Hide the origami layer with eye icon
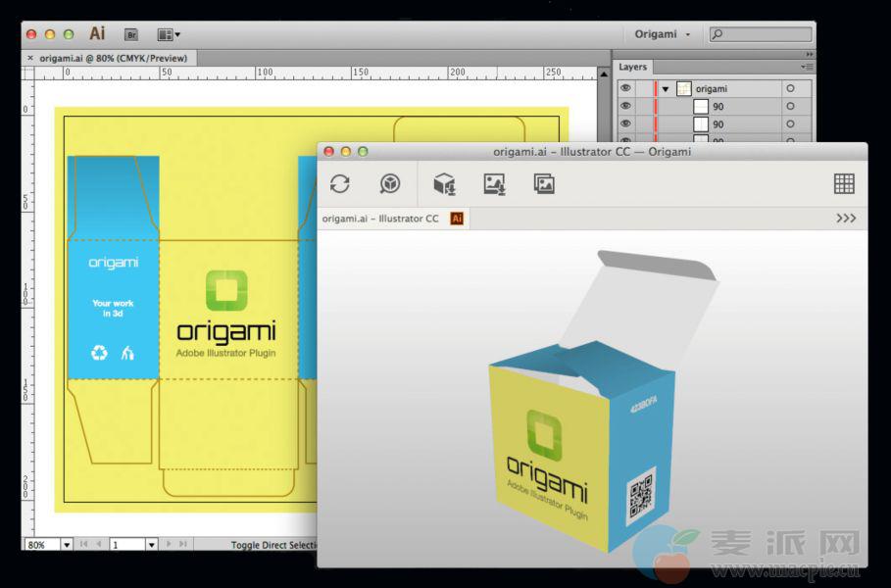 (x=625, y=88)
